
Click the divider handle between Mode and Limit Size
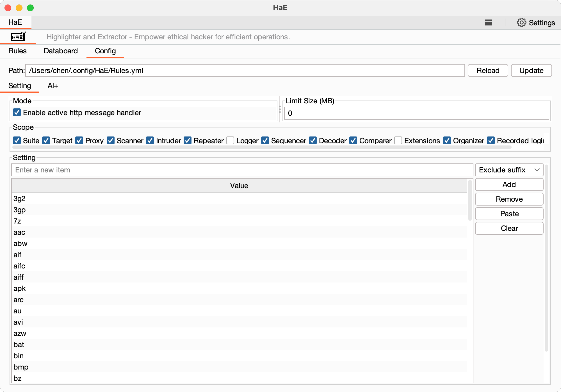coord(280,109)
